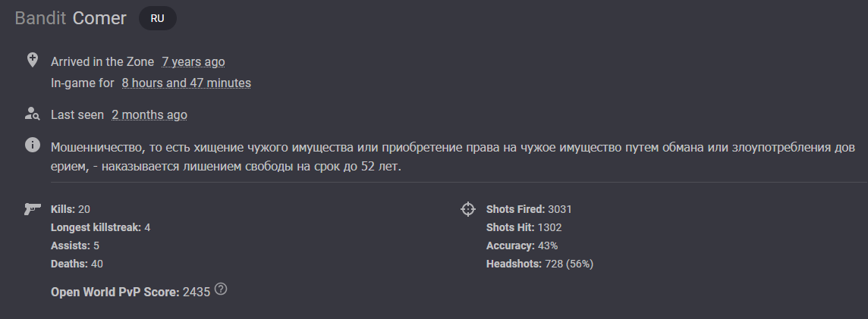Open the PvP Score help question mark
Viewport: 868px width, 319px height.
(x=220, y=289)
